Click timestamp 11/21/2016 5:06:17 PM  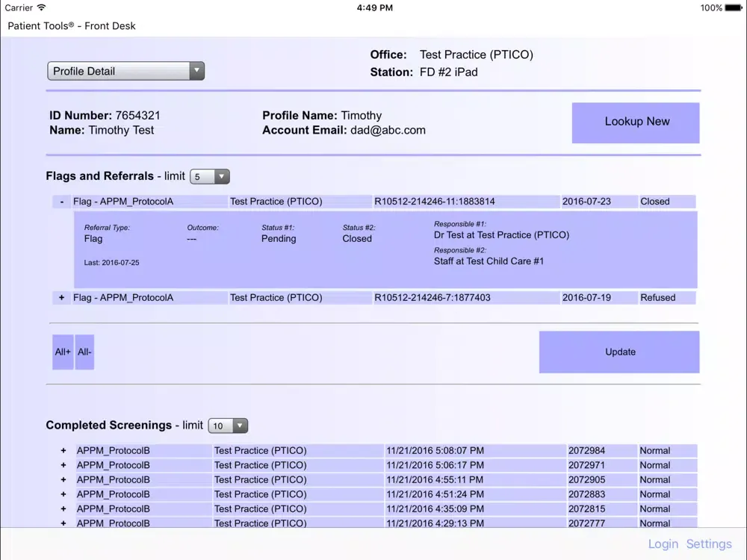point(435,465)
